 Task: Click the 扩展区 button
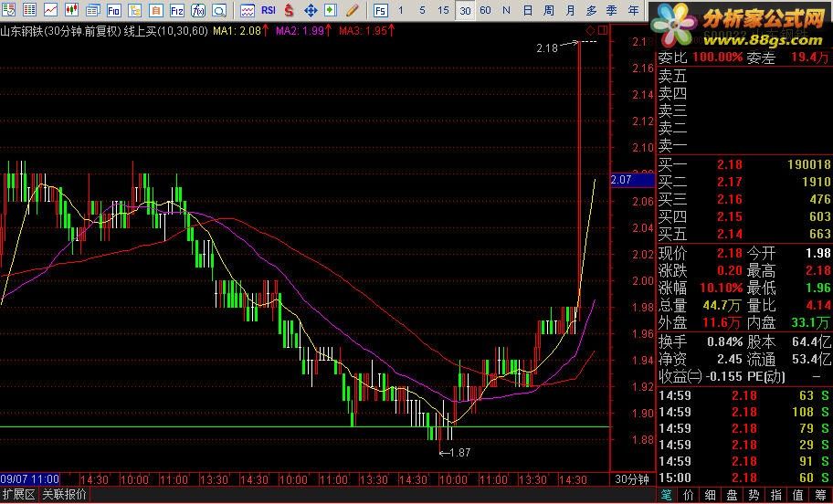pyautogui.click(x=18, y=495)
